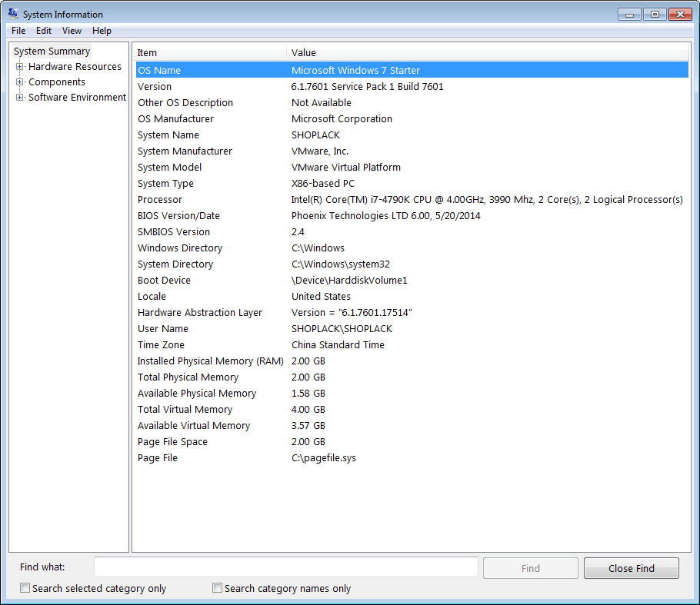Viewport: 700px width, 605px height.
Task: Select the System Directory row
Action: pos(412,264)
